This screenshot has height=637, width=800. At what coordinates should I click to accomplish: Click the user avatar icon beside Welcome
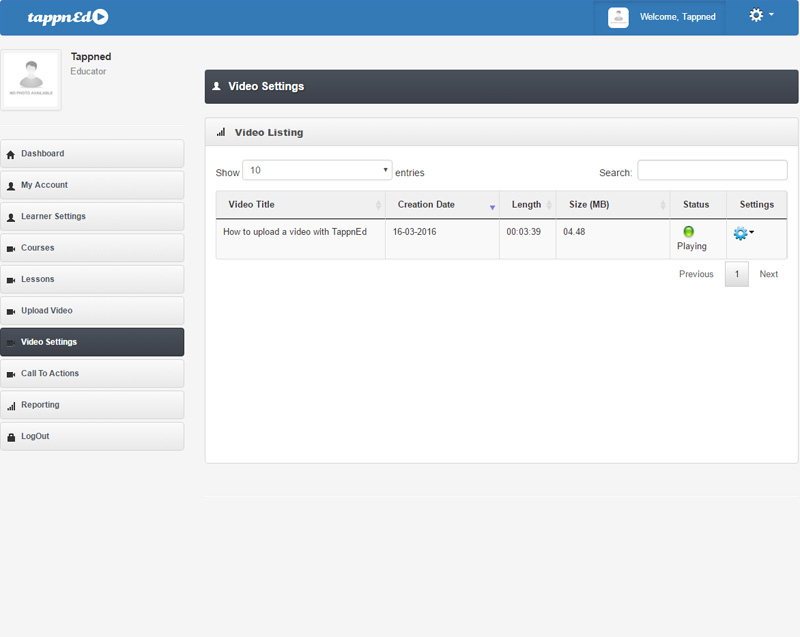pos(618,17)
